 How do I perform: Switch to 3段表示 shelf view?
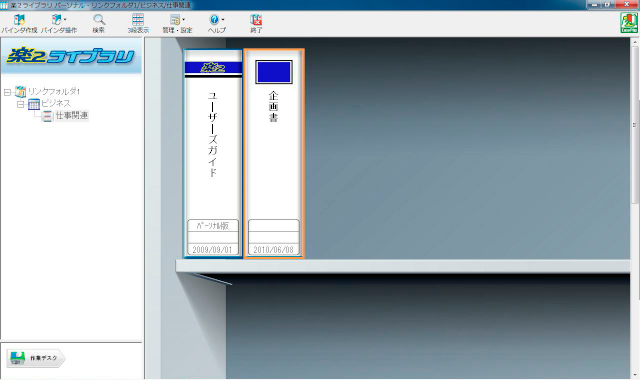coord(138,24)
